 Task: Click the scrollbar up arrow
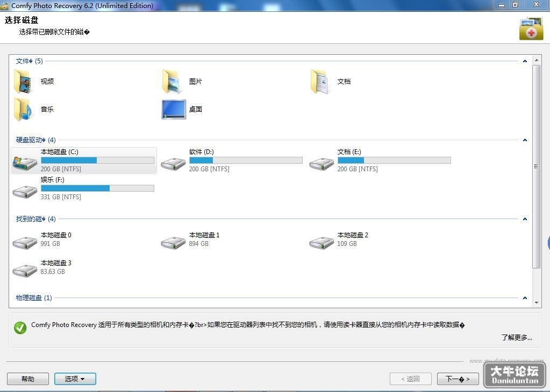(x=537, y=60)
